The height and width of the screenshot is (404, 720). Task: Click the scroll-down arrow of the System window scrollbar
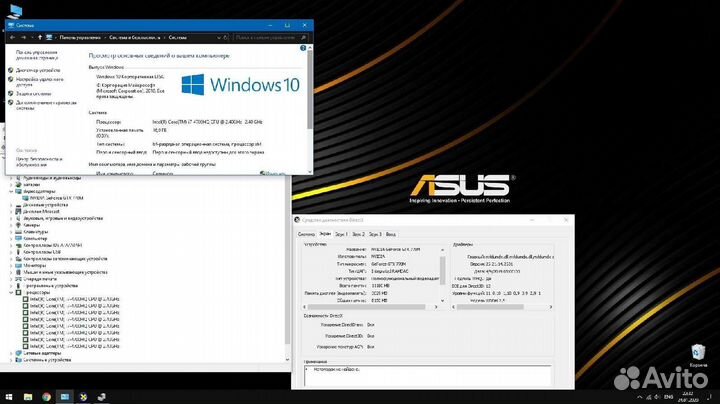pos(310,172)
